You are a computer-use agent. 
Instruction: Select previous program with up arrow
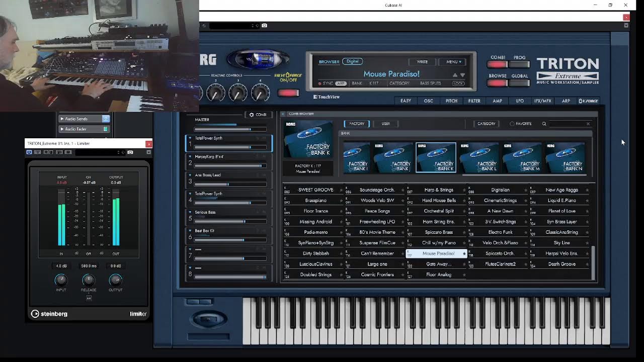(455, 75)
